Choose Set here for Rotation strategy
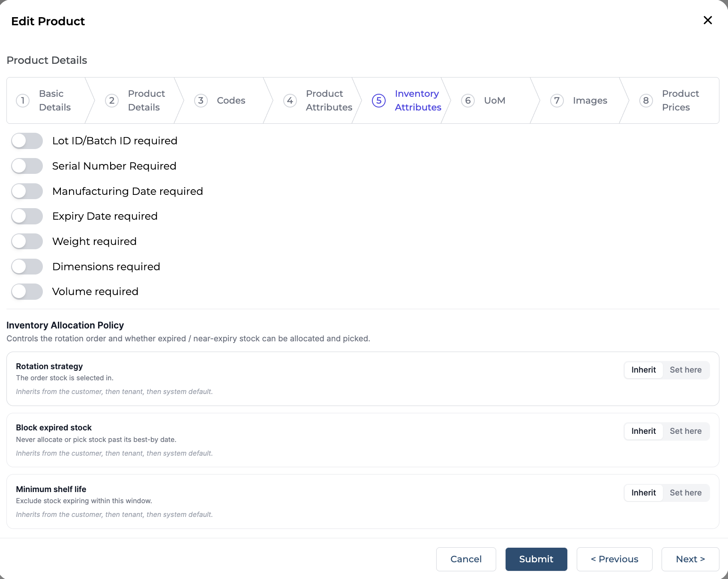Viewport: 728px width, 579px height. [686, 370]
